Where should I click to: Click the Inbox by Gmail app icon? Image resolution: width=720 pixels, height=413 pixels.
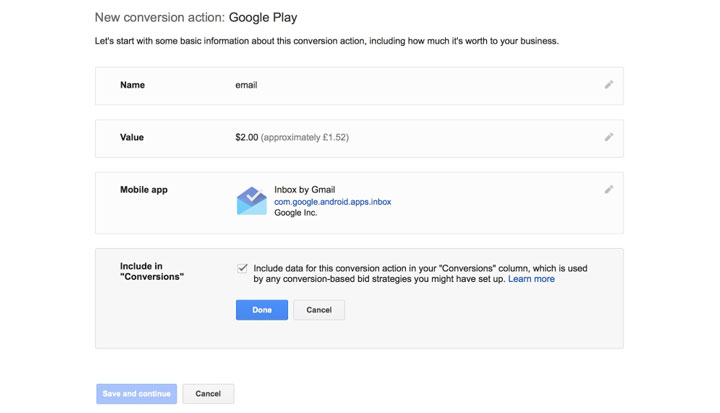point(252,201)
